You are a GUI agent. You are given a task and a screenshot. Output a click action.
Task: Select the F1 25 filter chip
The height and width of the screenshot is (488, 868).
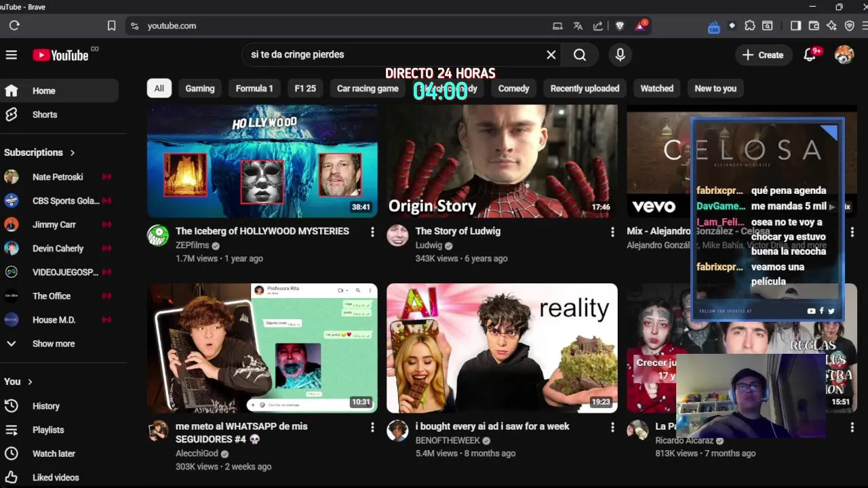pos(305,88)
